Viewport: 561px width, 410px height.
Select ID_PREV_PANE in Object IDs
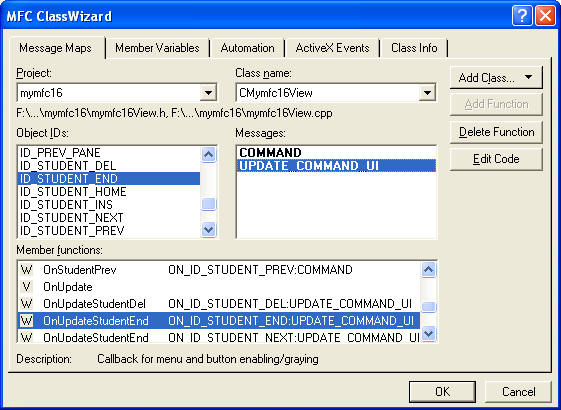click(109, 153)
